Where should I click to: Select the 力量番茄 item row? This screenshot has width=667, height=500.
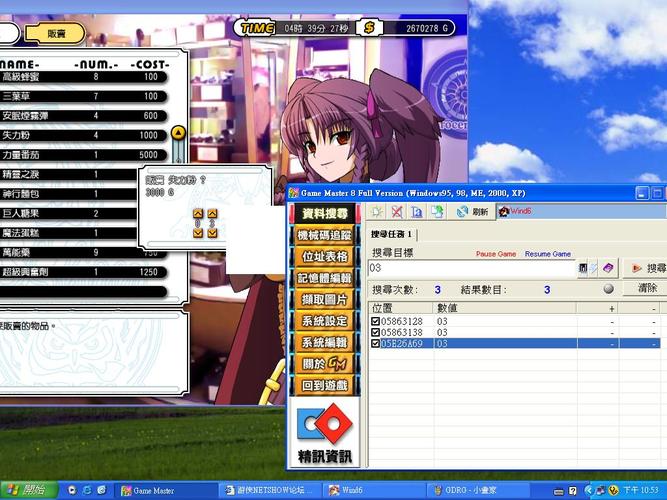pyautogui.click(x=83, y=155)
